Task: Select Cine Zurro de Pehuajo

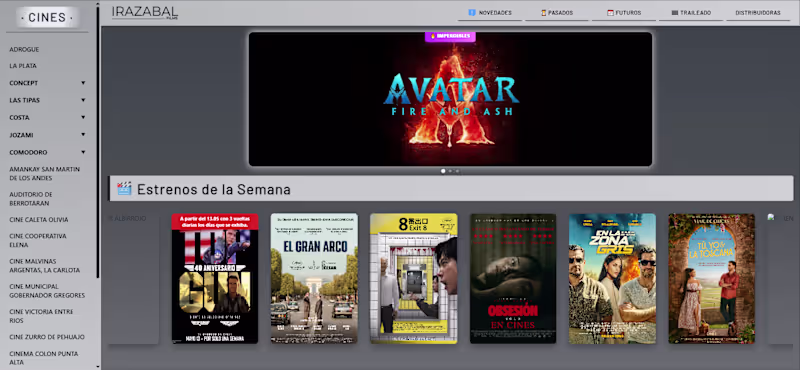Action: click(x=47, y=337)
